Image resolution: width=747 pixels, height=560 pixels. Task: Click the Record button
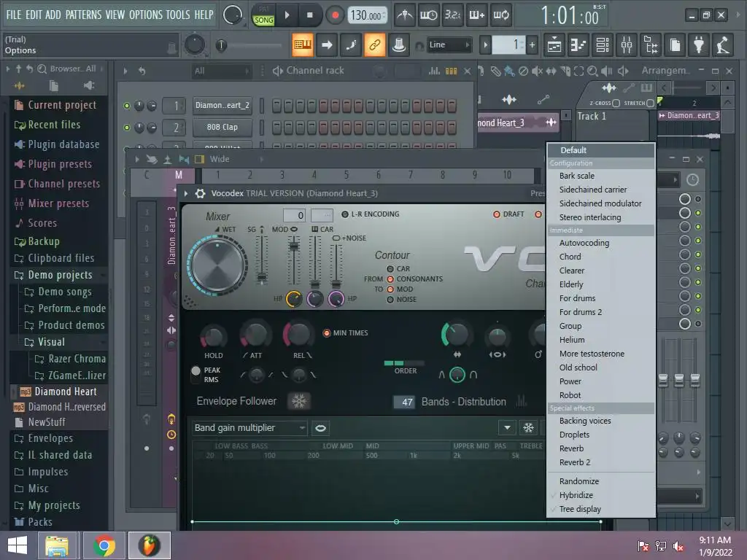coord(335,15)
